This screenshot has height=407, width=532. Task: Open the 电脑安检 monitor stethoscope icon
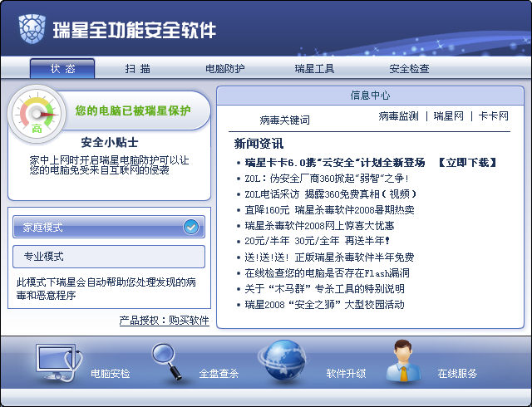[x=59, y=363]
